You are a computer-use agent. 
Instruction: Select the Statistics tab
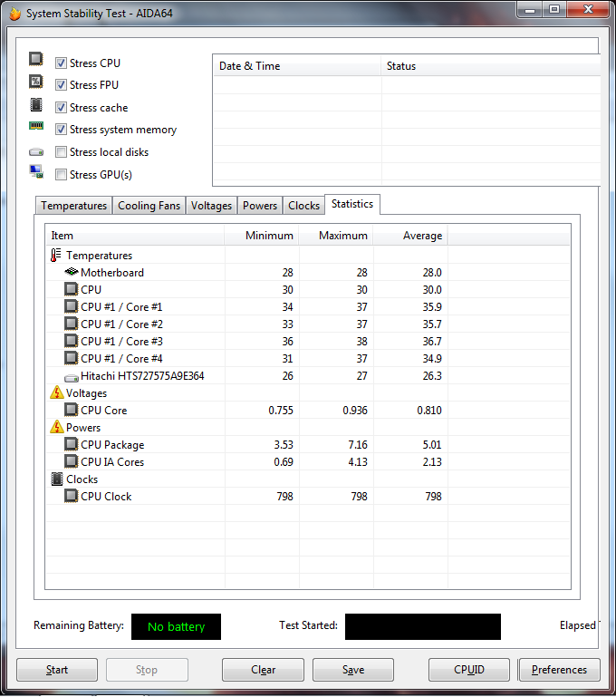click(x=352, y=204)
